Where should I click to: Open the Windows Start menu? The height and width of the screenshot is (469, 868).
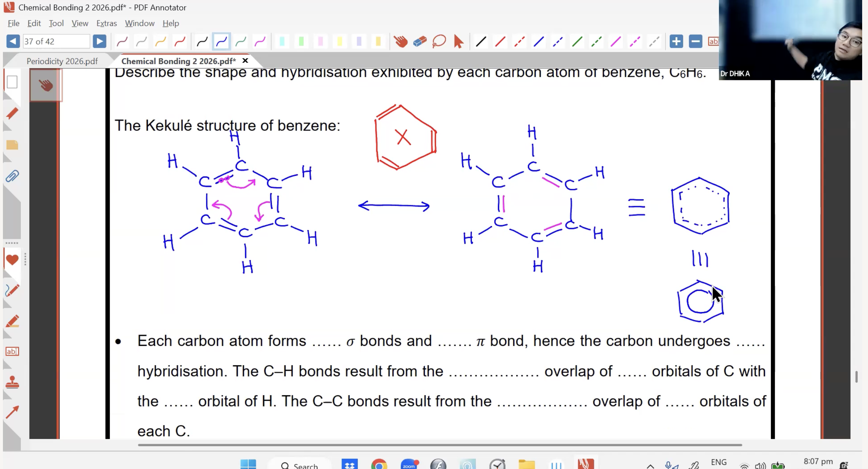(x=248, y=464)
